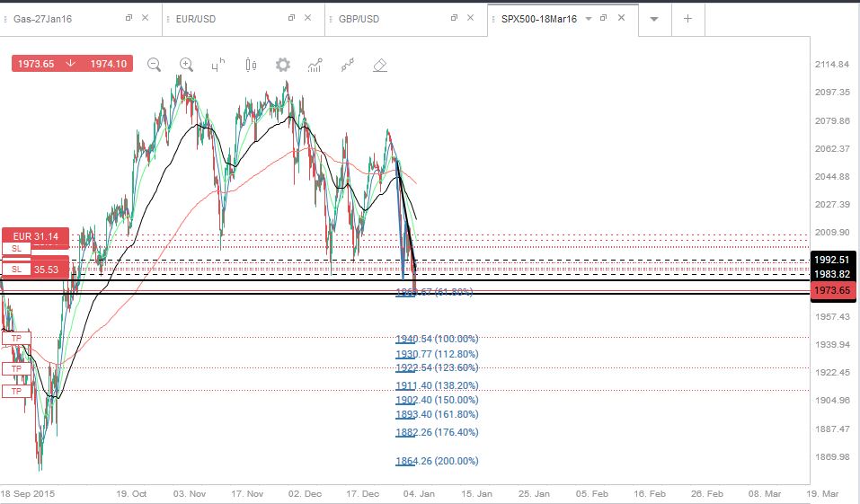Select the eraser tool to clear drawings
The image size is (860, 504).
coord(379,66)
